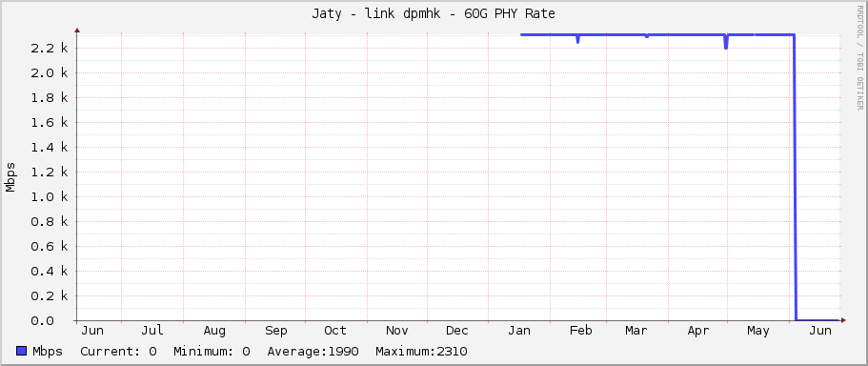The width and height of the screenshot is (868, 366).
Task: Click the 'Dec' month label on the x-axis
Action: 457,331
